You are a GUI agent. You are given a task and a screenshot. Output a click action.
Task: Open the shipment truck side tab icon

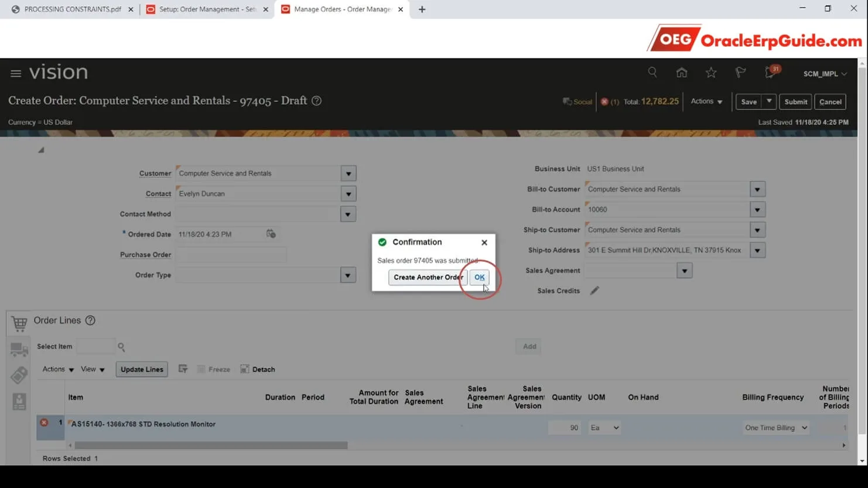tap(19, 349)
